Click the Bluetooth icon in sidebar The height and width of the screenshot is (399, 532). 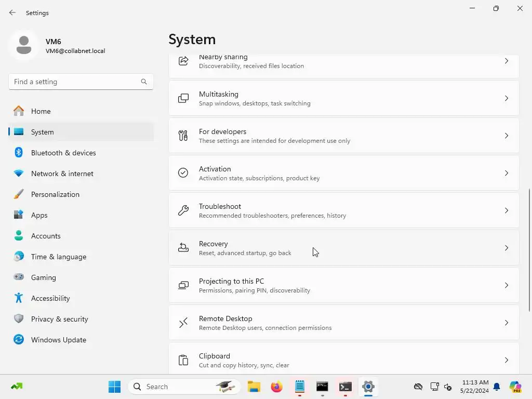click(x=19, y=152)
